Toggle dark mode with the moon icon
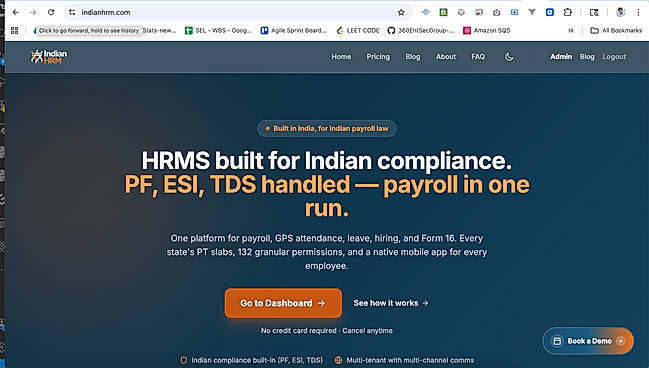This screenshot has width=649, height=368. coord(509,57)
